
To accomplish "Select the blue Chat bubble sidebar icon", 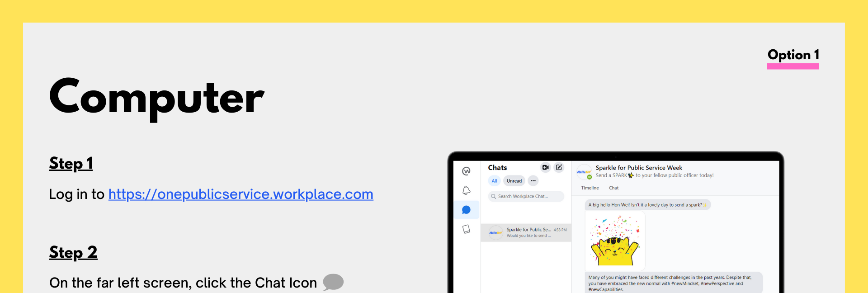I will pos(466,210).
